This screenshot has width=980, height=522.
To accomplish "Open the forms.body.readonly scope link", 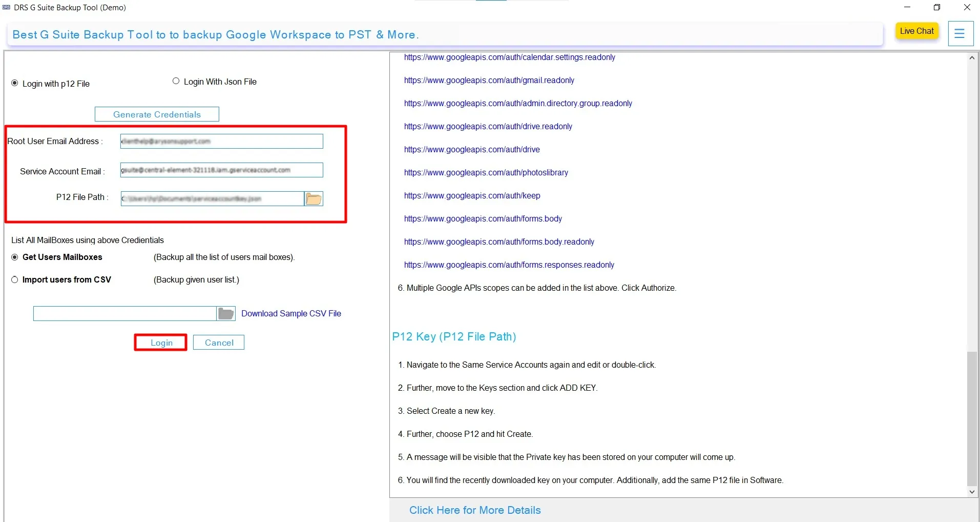I will [x=499, y=242].
